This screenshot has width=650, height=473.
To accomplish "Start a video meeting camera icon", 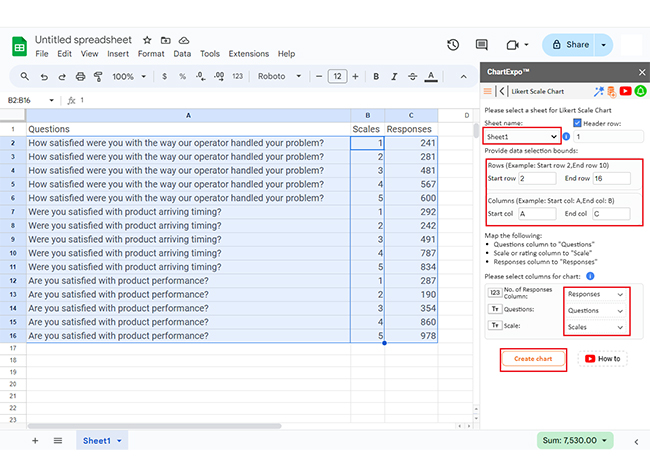I will (513, 45).
